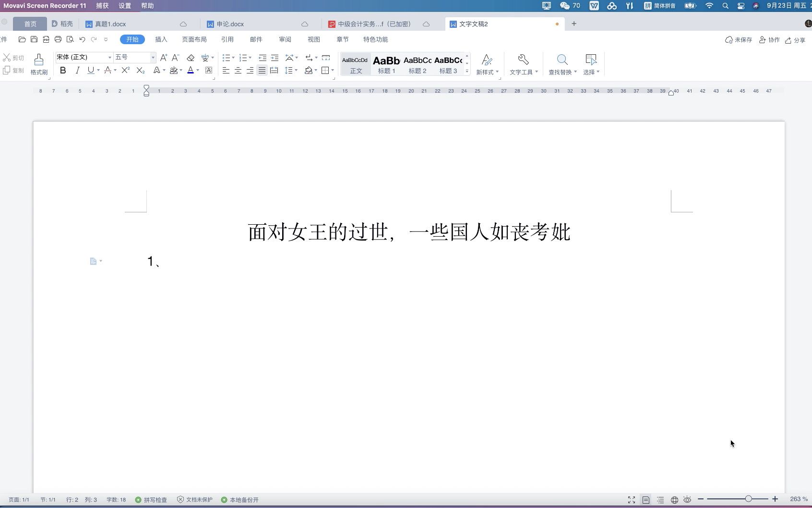Select justify alignment
Viewport: 812px width, 508px height.
262,71
